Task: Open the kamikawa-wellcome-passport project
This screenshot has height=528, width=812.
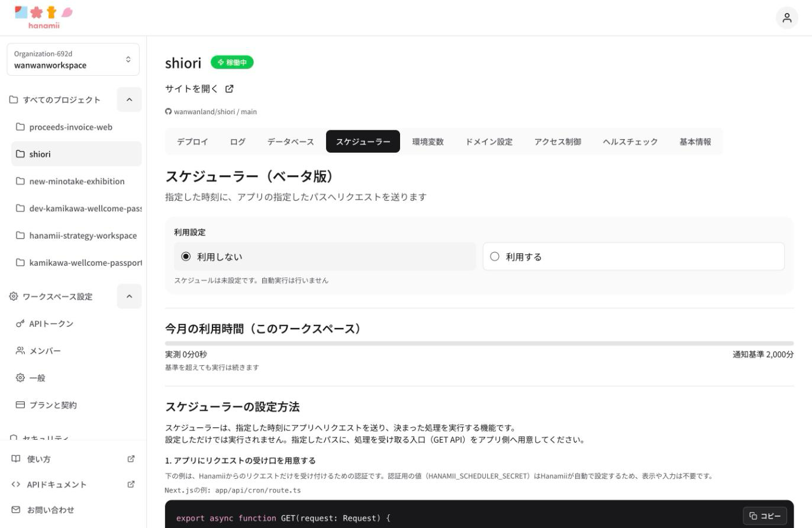Action: coord(77,263)
